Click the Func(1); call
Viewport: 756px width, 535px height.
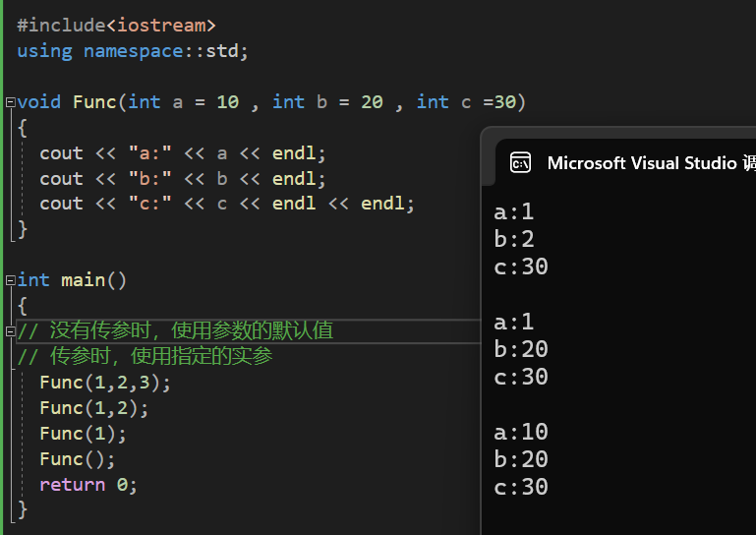click(x=83, y=434)
